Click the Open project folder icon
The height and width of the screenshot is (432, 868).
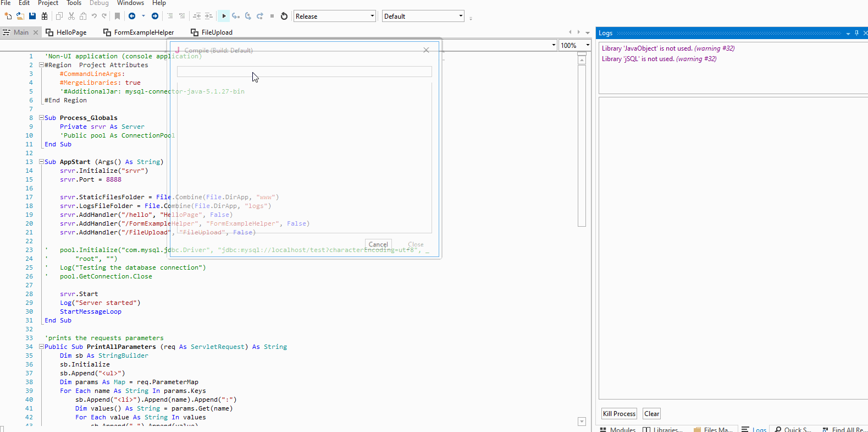click(x=20, y=16)
